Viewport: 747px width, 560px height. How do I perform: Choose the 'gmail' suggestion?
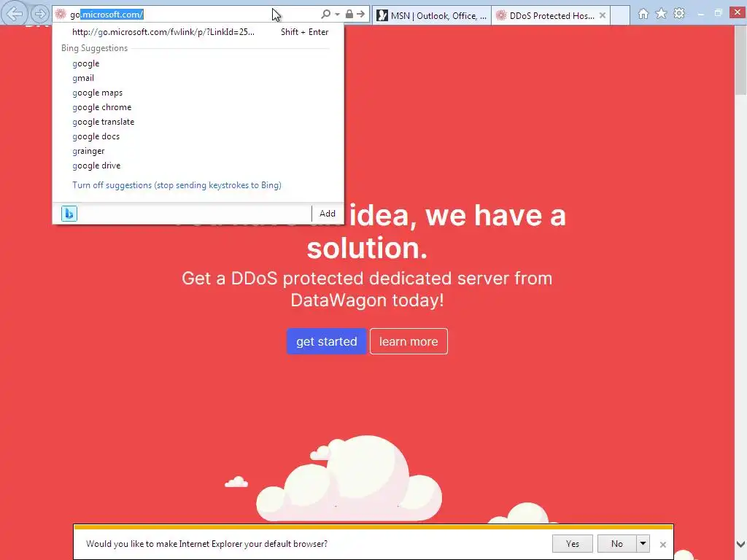(x=198, y=78)
